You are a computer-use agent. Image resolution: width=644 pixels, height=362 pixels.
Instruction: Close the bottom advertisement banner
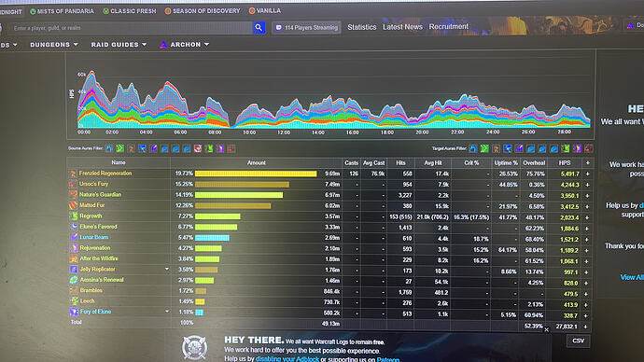pyautogui.click(x=547, y=329)
